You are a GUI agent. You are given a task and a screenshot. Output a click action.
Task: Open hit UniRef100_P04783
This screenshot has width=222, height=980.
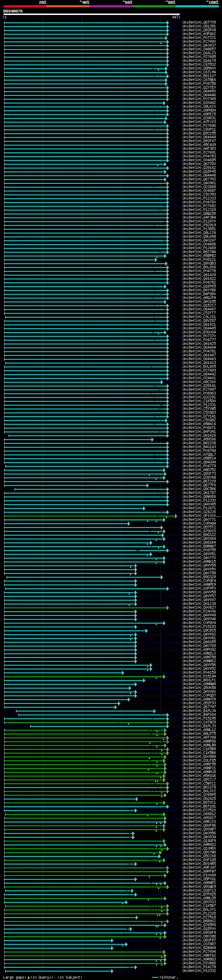pyautogui.click(x=199, y=156)
